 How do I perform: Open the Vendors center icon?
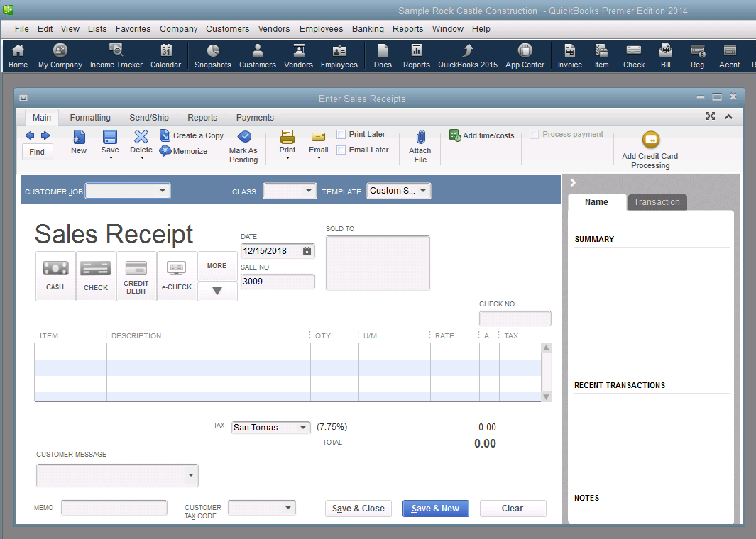[x=298, y=56]
